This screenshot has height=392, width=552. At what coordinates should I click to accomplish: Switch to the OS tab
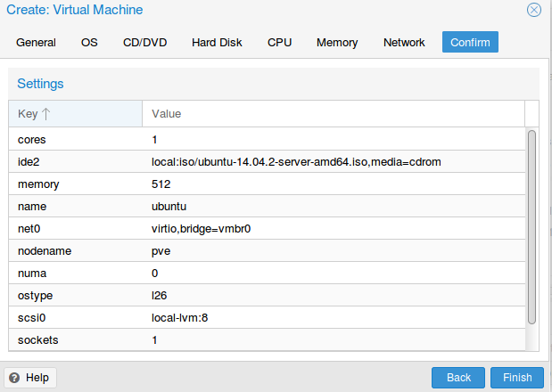click(x=89, y=42)
